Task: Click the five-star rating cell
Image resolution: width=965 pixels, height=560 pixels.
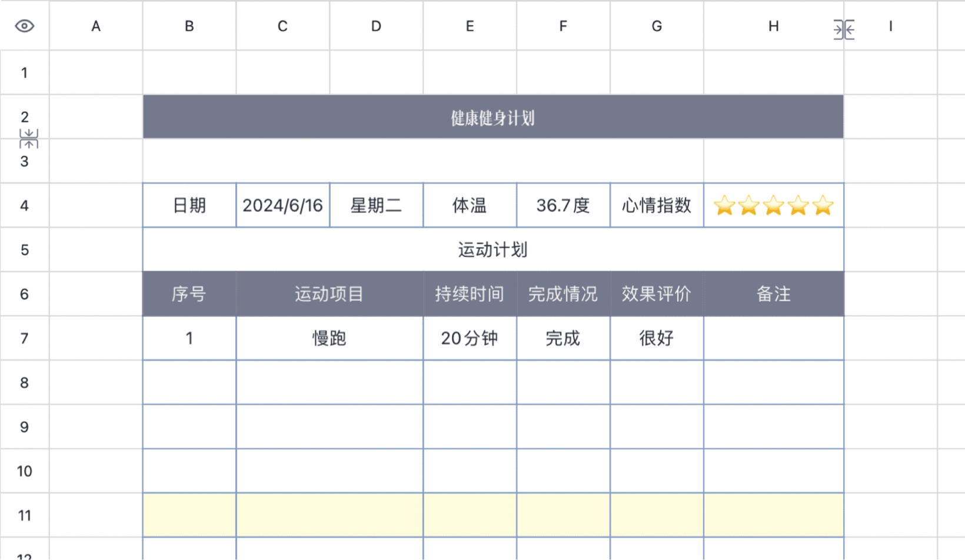Action: click(x=774, y=205)
